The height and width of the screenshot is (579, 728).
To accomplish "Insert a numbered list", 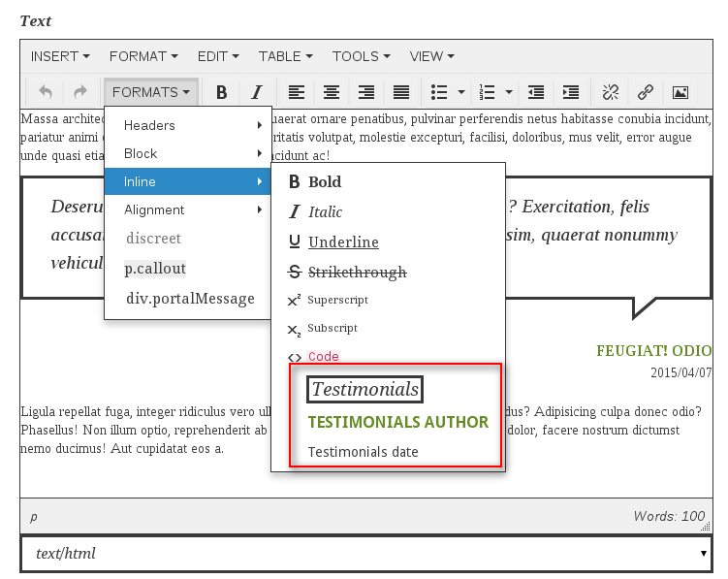I will (487, 92).
